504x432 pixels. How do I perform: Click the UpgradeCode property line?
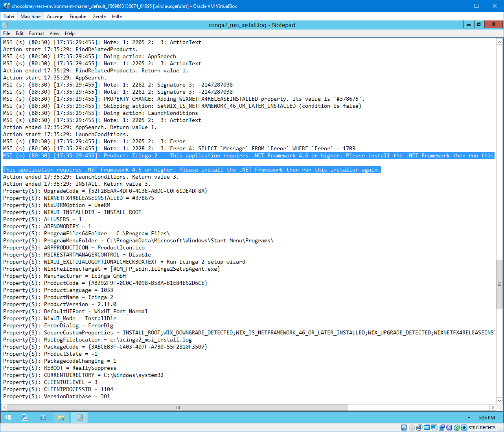coord(105,191)
